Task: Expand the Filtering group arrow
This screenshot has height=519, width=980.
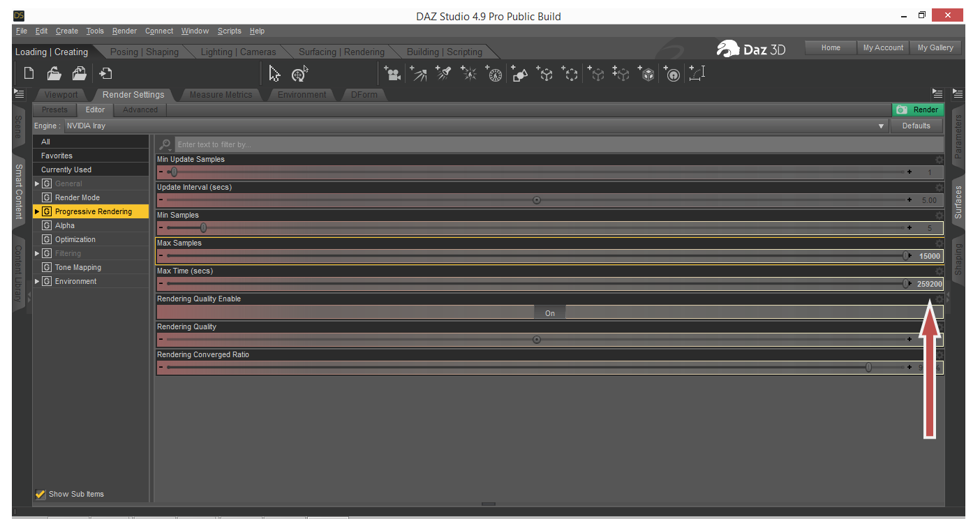Action: (37, 253)
